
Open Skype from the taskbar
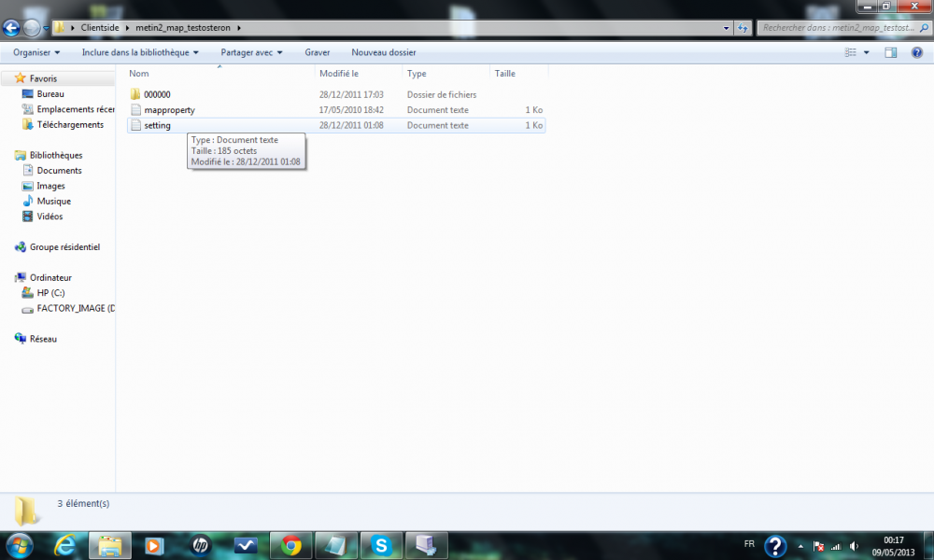(381, 545)
